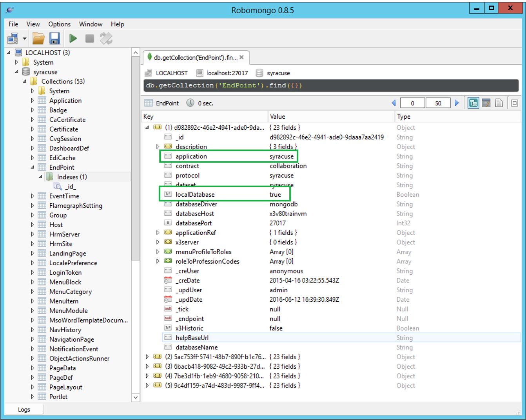Select the helpBaseUrl row
This screenshot has height=420, width=526.
342,338
